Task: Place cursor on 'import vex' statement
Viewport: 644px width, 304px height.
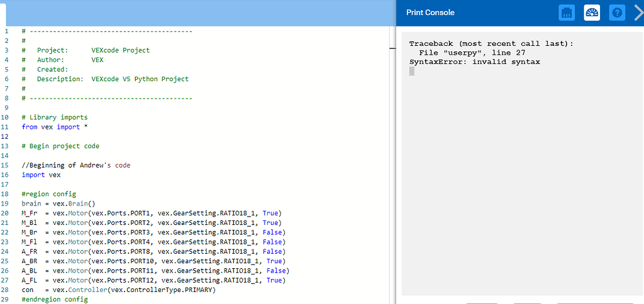Action: pos(41,175)
